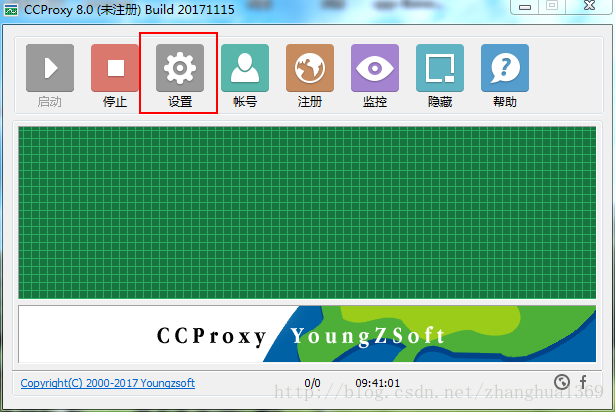Click the globe icon in the status bar
The height and width of the screenshot is (412, 615).
[562, 381]
